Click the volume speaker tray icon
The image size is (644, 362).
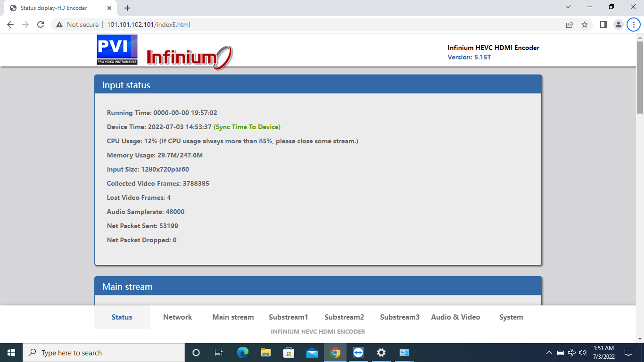pos(583,353)
